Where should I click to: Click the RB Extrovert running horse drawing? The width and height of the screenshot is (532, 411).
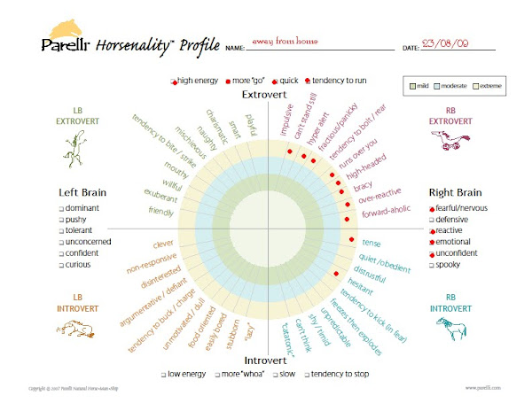(x=450, y=139)
